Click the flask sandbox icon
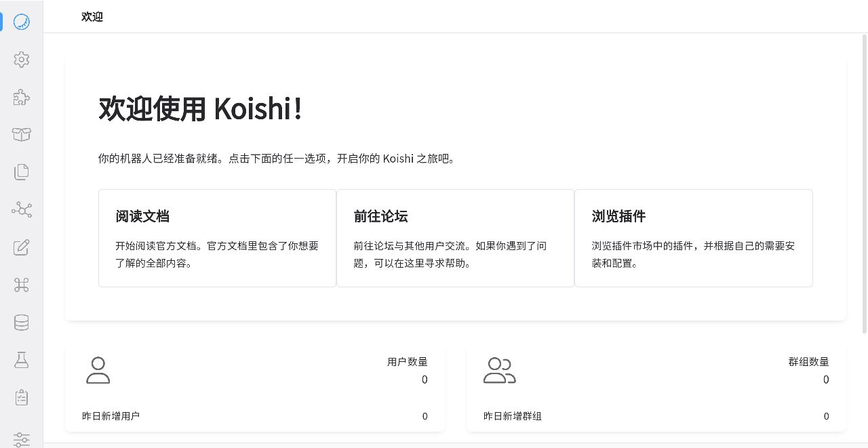Image resolution: width=868 pixels, height=448 pixels. pos(22,360)
